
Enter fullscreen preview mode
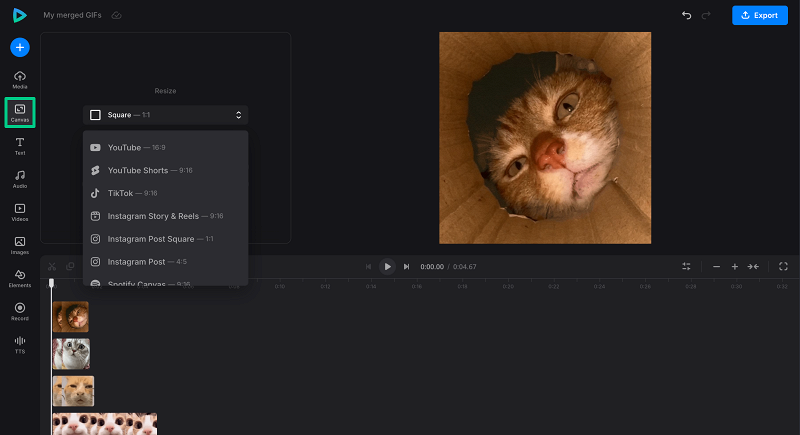pyautogui.click(x=783, y=267)
